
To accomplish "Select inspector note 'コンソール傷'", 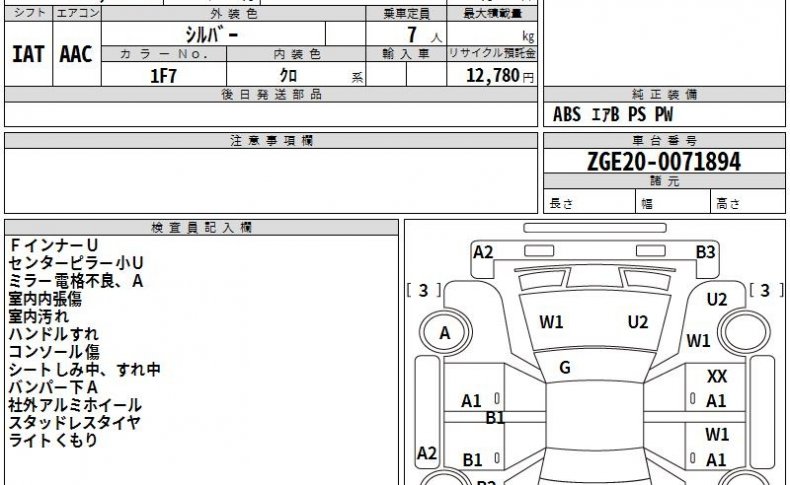I will pyautogui.click(x=54, y=352).
